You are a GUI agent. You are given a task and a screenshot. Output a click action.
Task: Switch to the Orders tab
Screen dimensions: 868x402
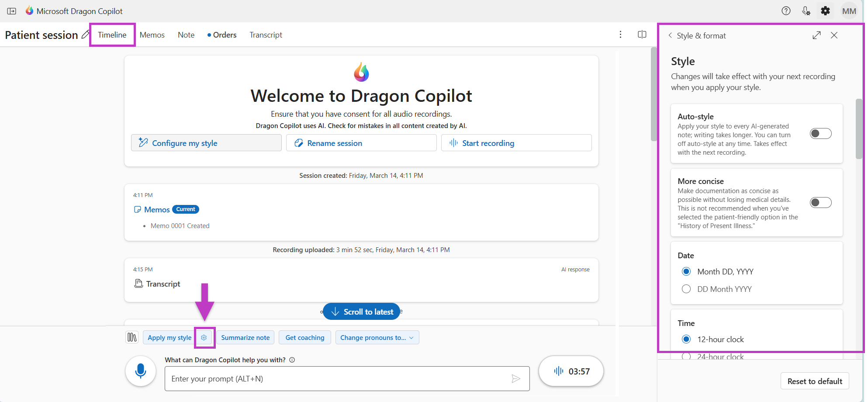(x=222, y=35)
